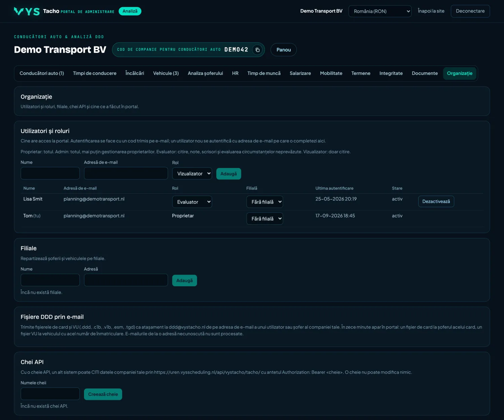Click the text Încă nu există filiale.
Screen dimensions: 504x420
tap(41, 292)
